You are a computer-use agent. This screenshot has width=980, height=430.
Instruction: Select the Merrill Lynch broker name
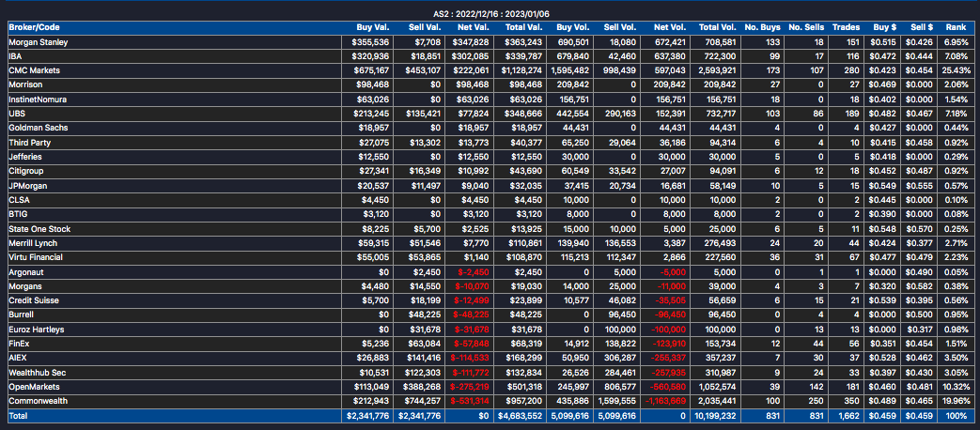33,243
